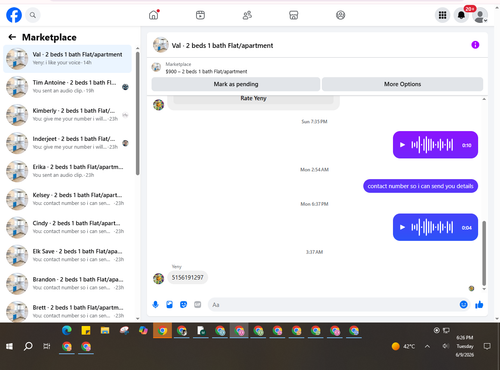Image resolution: width=500 pixels, height=370 pixels.
Task: Open Task View on the taskbar
Action: 47,346
